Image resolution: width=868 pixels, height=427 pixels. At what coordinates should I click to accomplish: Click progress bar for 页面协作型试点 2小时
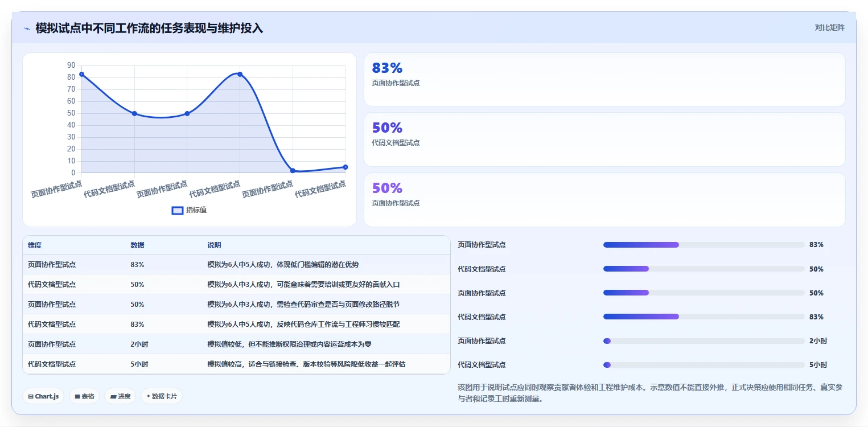tap(704, 340)
